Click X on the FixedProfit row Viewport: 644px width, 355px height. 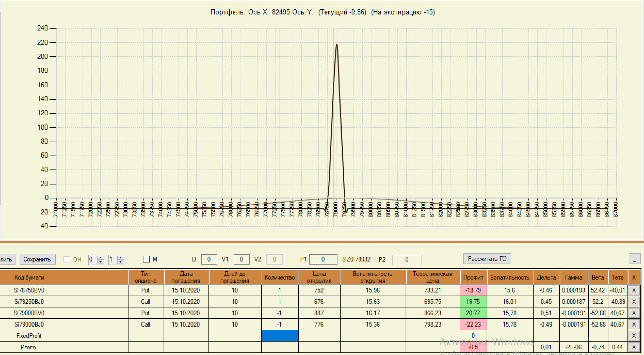(x=634, y=336)
